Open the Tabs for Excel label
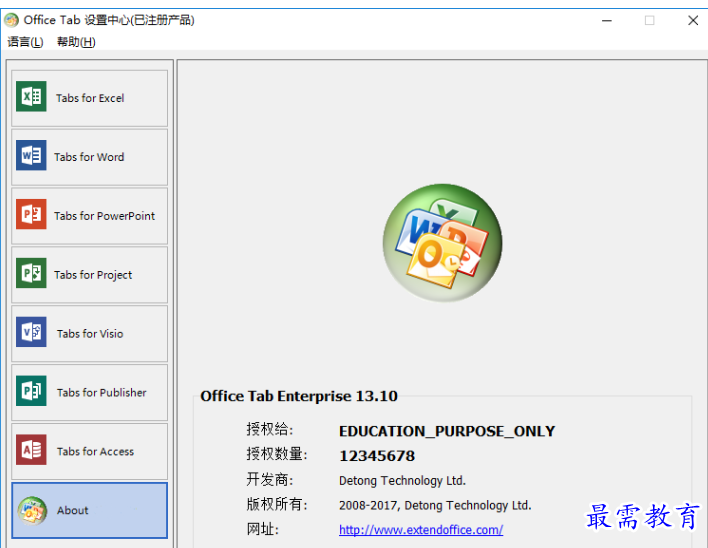708x548 pixels. point(90,98)
